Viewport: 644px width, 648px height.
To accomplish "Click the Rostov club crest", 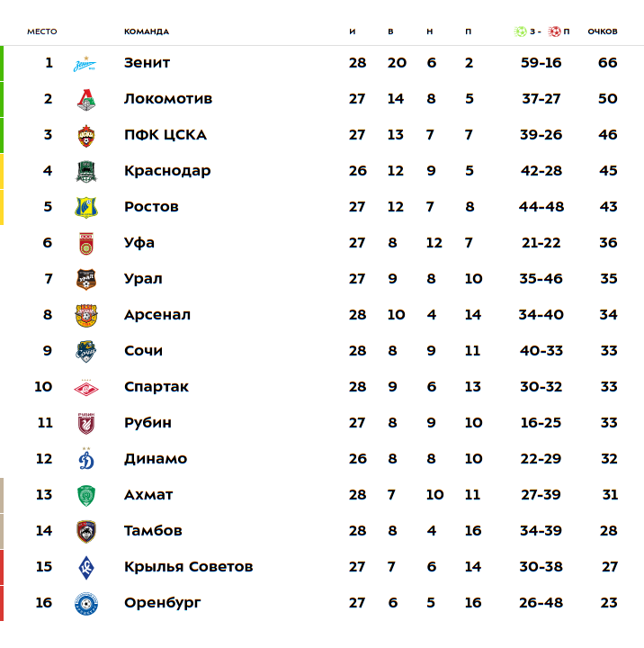I will click(x=86, y=207).
